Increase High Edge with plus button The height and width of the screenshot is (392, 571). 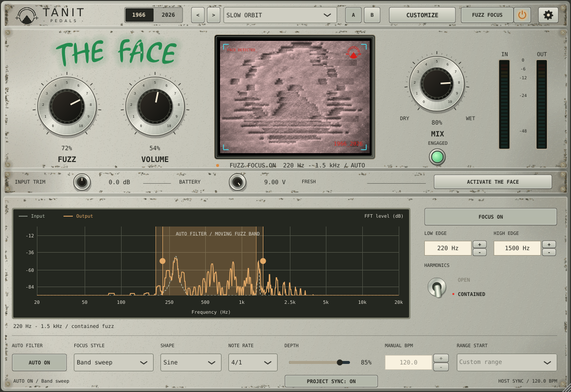[549, 244]
